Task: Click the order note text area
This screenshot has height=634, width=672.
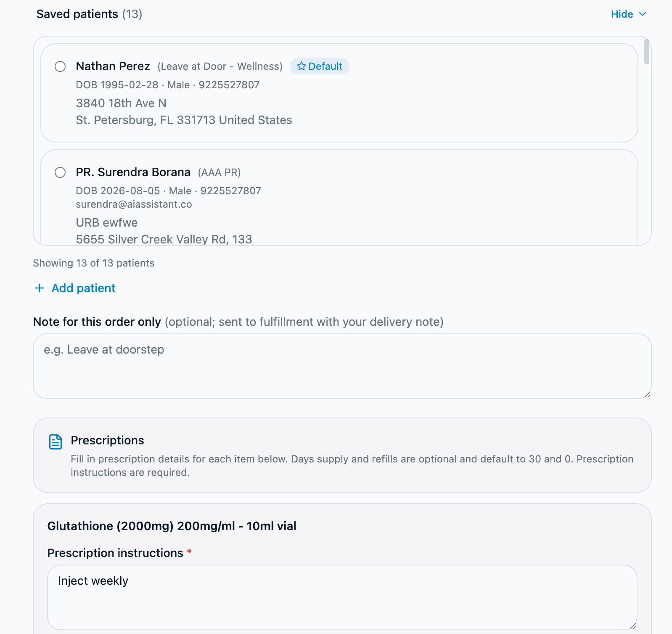Action: tap(342, 366)
